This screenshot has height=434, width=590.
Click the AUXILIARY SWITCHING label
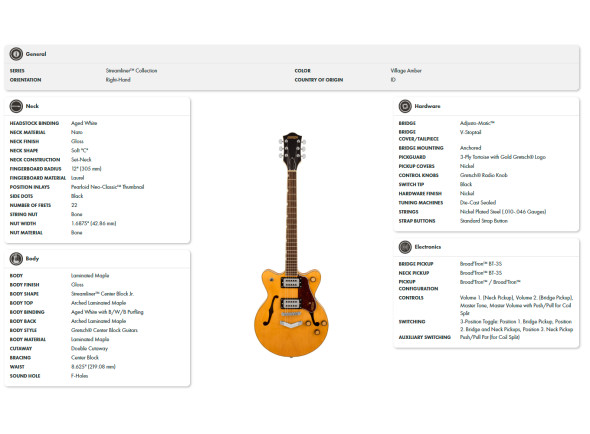tap(425, 337)
